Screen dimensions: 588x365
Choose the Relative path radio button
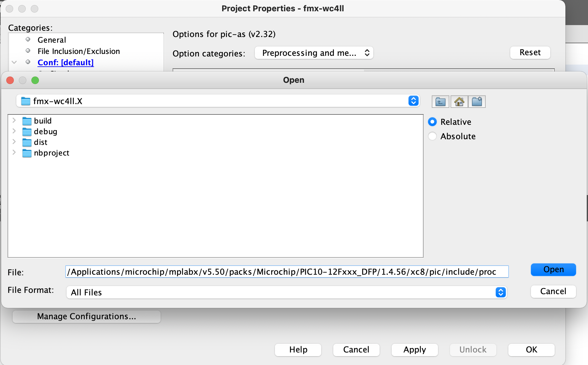click(x=432, y=122)
